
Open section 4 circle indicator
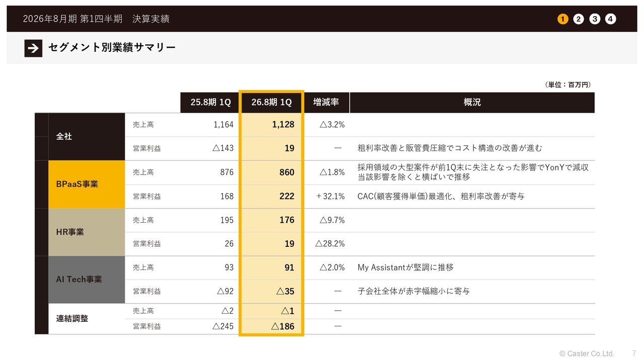point(610,19)
